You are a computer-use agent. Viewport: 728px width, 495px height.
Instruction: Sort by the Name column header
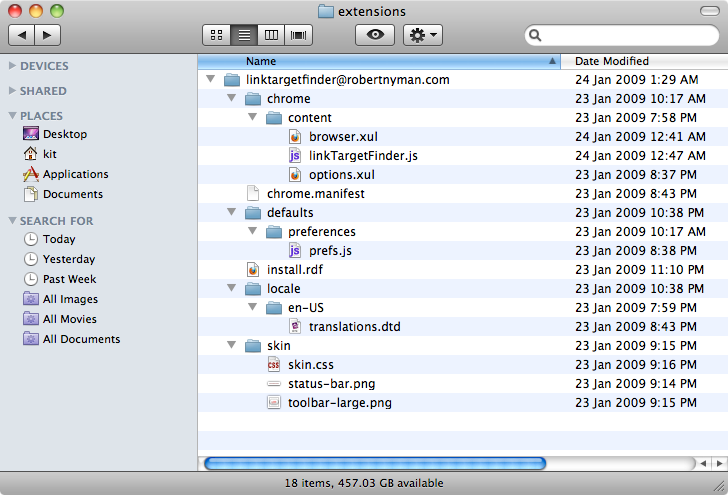point(380,61)
